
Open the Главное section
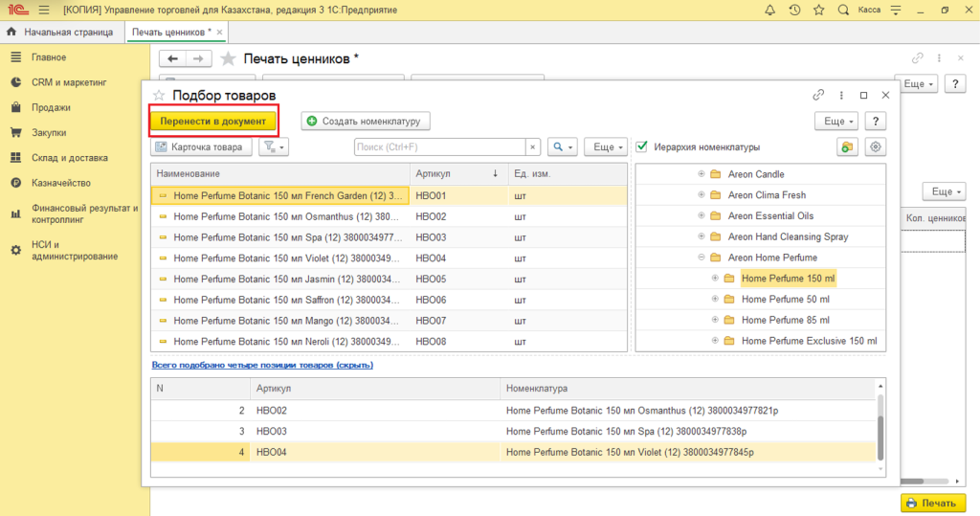[49, 56]
